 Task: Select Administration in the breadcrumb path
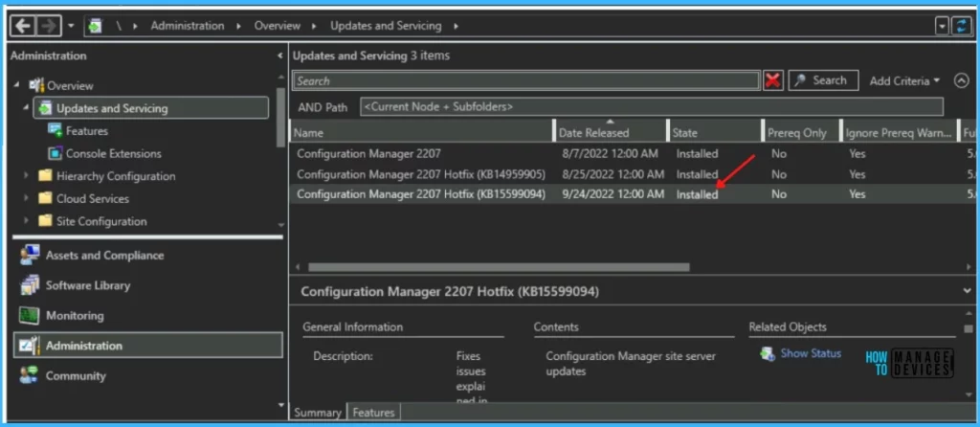tap(187, 26)
